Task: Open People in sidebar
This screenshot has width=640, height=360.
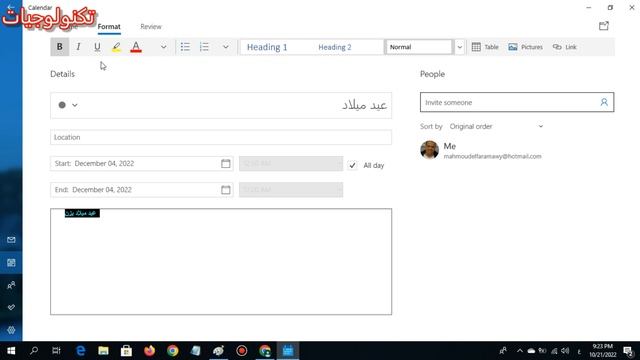Action: [x=11, y=285]
